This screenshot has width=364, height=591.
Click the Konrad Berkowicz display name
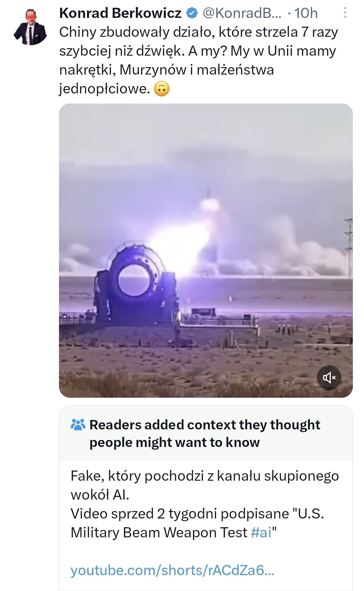click(x=120, y=13)
